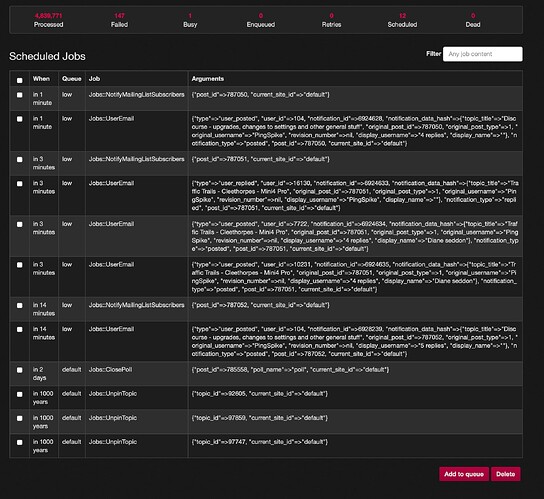
Task: Select checkbox for UserEmail notification_id 6928239
Action: pyautogui.click(x=20, y=330)
